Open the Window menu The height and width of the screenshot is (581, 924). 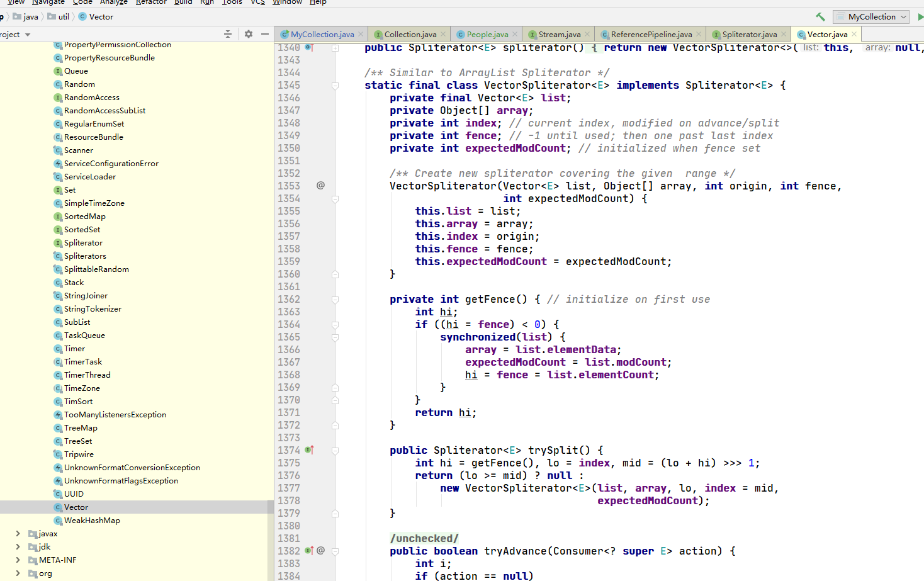[x=288, y=2]
